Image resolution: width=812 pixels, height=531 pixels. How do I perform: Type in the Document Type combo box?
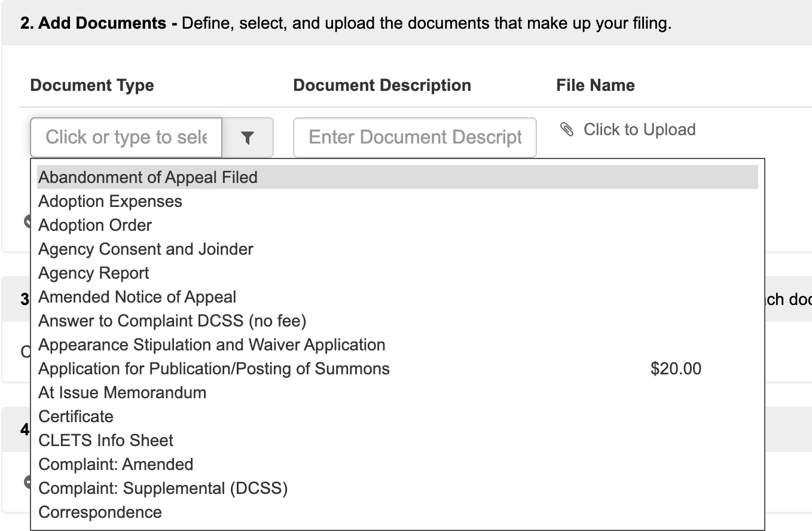(x=126, y=138)
